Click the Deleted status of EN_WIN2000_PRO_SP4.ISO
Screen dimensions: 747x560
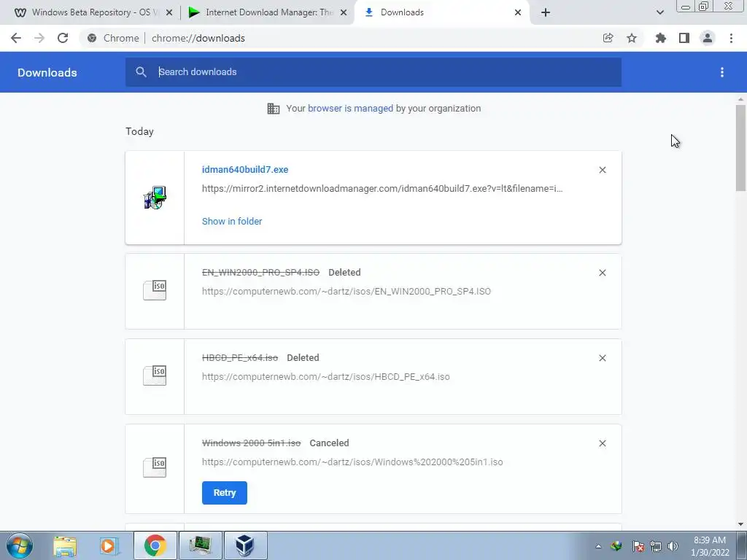point(344,273)
